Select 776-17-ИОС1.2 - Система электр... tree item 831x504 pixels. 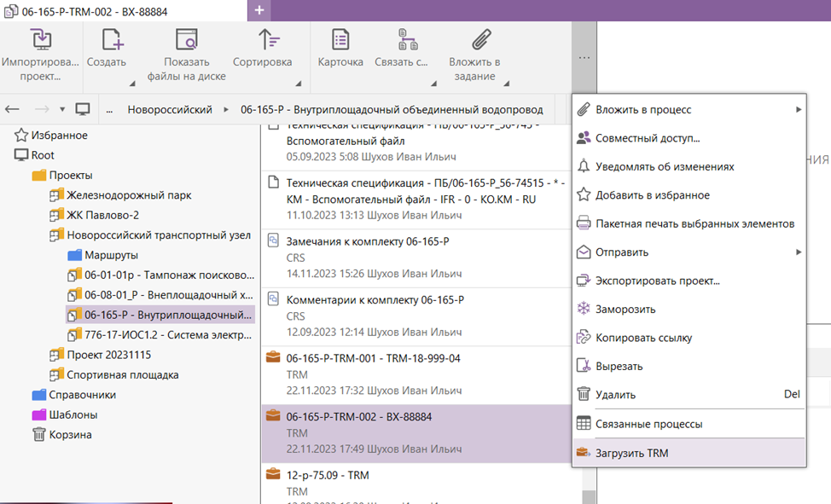pyautogui.click(x=168, y=335)
